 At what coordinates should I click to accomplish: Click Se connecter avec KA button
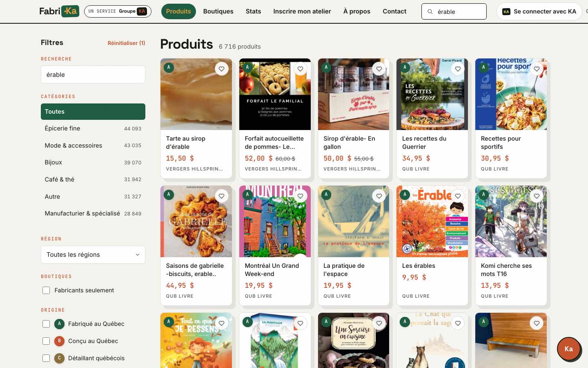[539, 11]
